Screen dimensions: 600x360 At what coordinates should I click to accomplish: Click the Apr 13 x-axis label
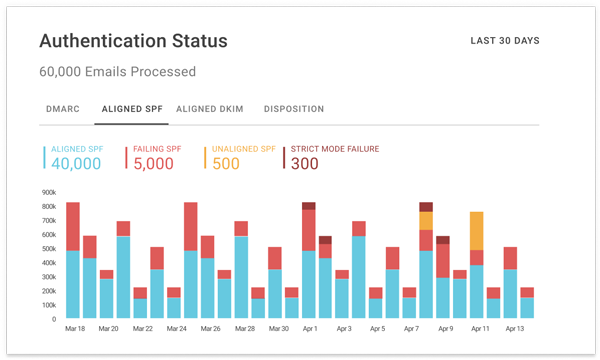click(515, 329)
